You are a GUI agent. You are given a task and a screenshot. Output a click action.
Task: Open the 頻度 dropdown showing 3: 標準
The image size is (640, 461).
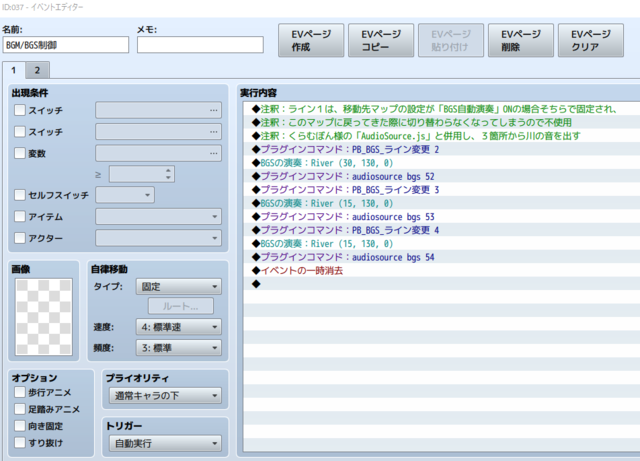pyautogui.click(x=179, y=348)
